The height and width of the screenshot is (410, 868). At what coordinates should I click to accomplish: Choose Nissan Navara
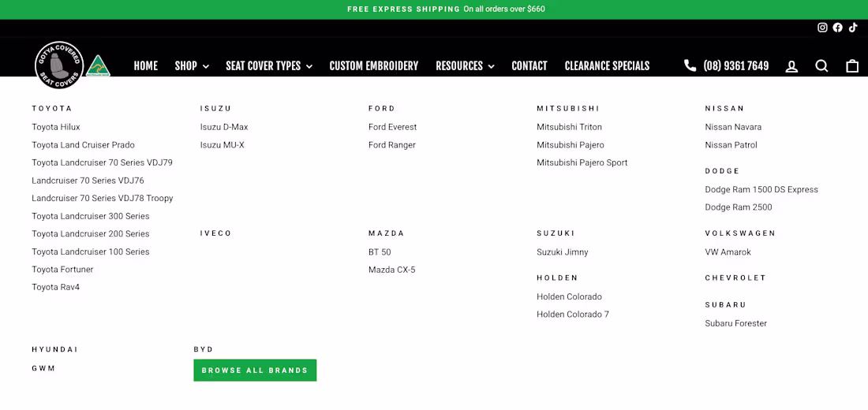[733, 127]
